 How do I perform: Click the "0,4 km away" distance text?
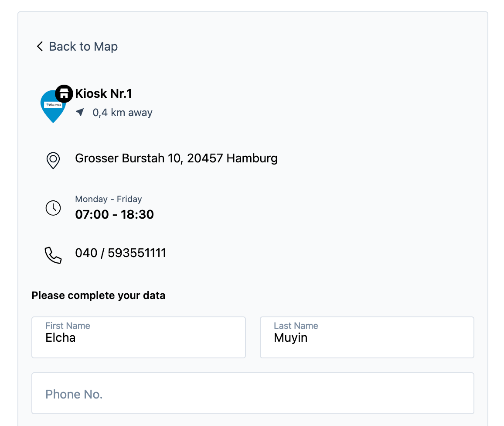[x=123, y=113]
